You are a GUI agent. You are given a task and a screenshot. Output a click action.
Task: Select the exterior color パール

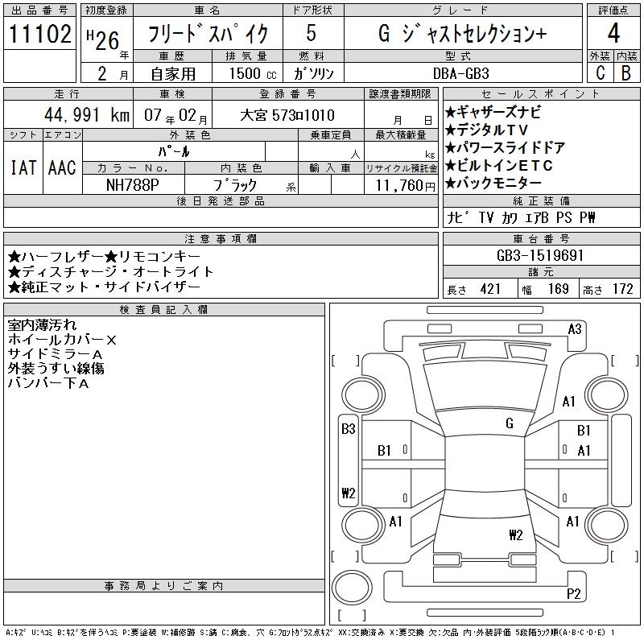coord(174,151)
